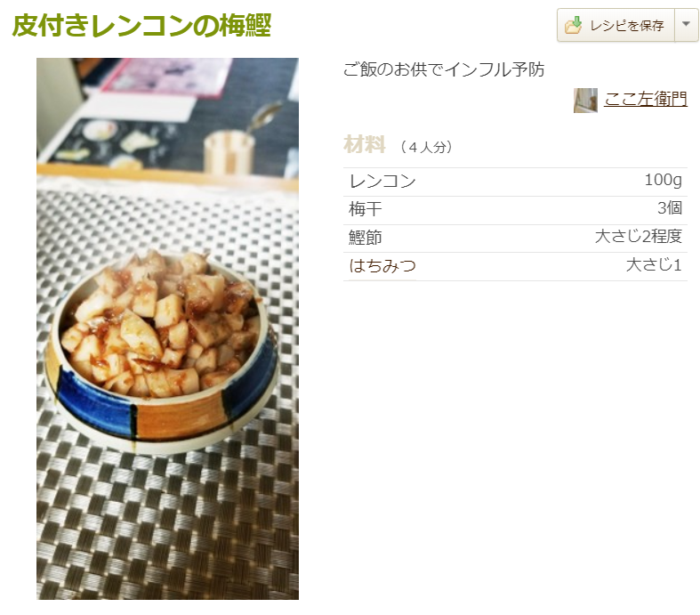
Task: Click the pink flyer in the photo background
Action: 167,76
